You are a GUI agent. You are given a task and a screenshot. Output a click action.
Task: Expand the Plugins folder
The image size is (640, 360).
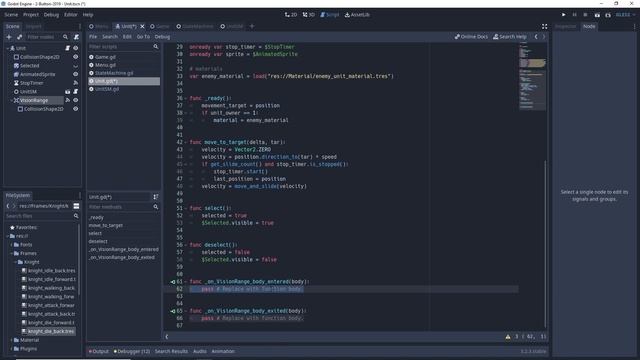11,349
